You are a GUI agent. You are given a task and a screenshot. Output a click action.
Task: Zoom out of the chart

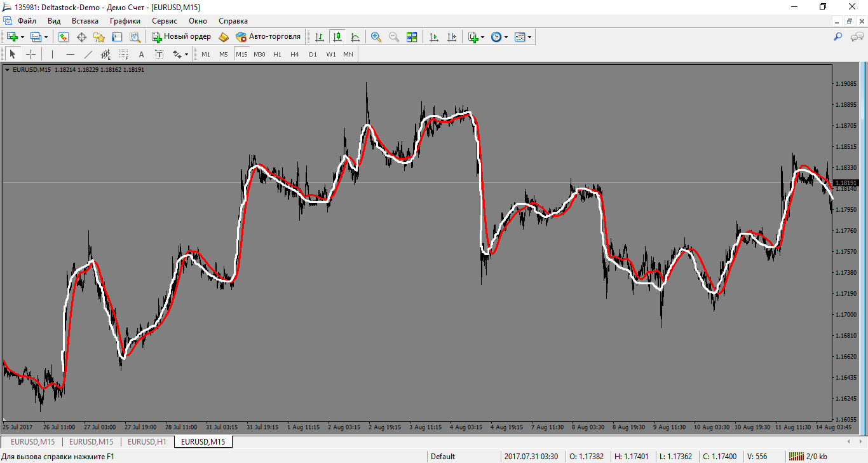pyautogui.click(x=394, y=37)
